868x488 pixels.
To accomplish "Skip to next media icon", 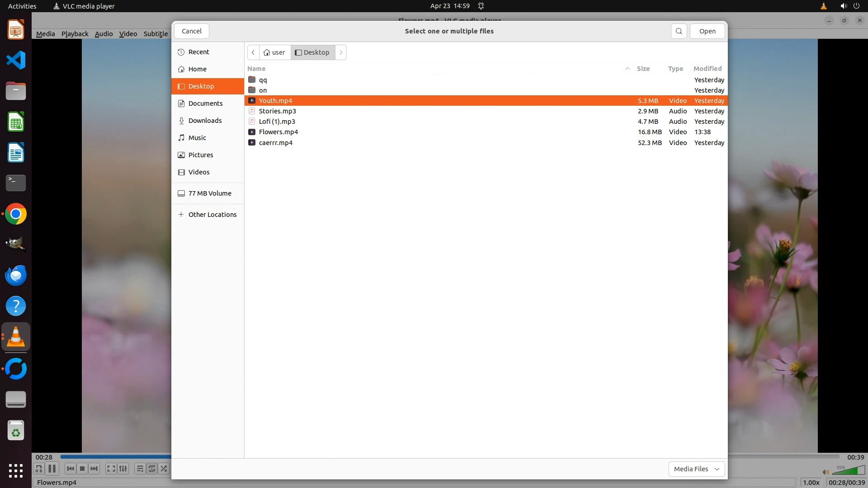I will click(x=94, y=469).
